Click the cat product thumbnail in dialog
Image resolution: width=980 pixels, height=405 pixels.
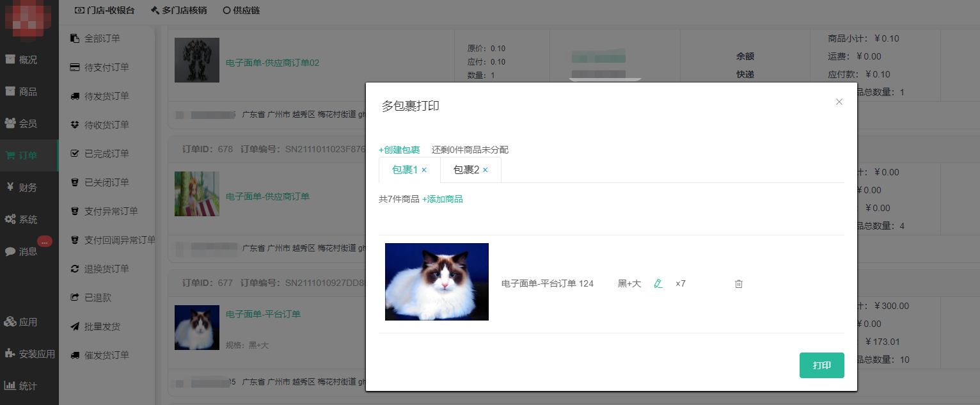tap(437, 282)
